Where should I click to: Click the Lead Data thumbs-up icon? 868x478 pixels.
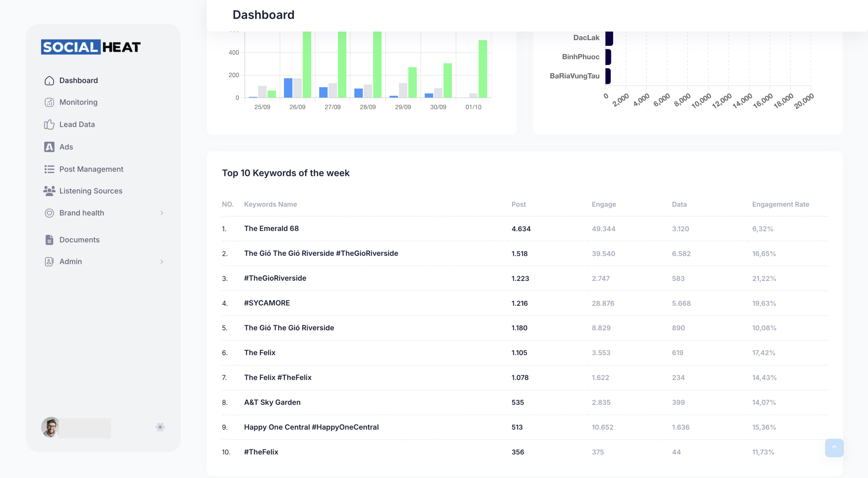(x=49, y=125)
